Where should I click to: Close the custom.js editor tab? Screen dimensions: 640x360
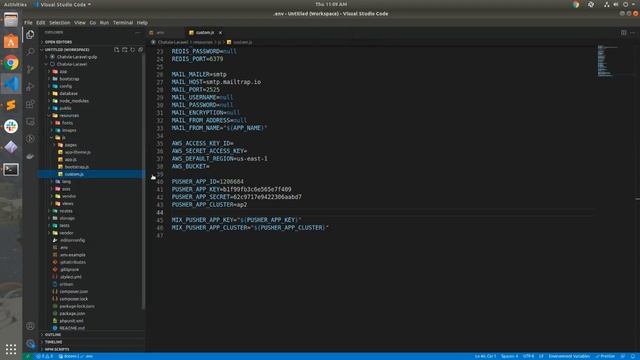[x=220, y=33]
